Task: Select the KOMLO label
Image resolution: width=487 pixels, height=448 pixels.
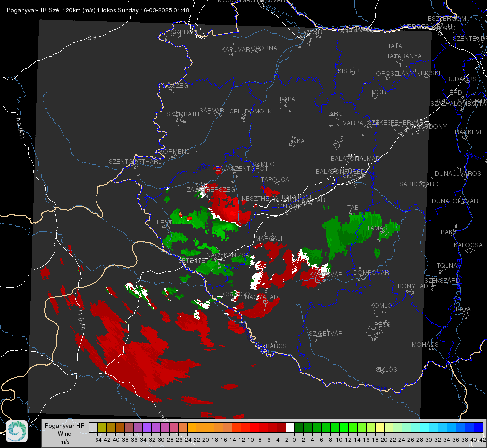Action: click(x=381, y=306)
